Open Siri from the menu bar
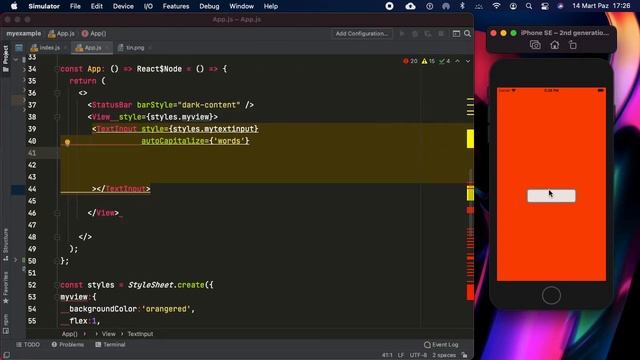640x360 pixels. point(560,6)
